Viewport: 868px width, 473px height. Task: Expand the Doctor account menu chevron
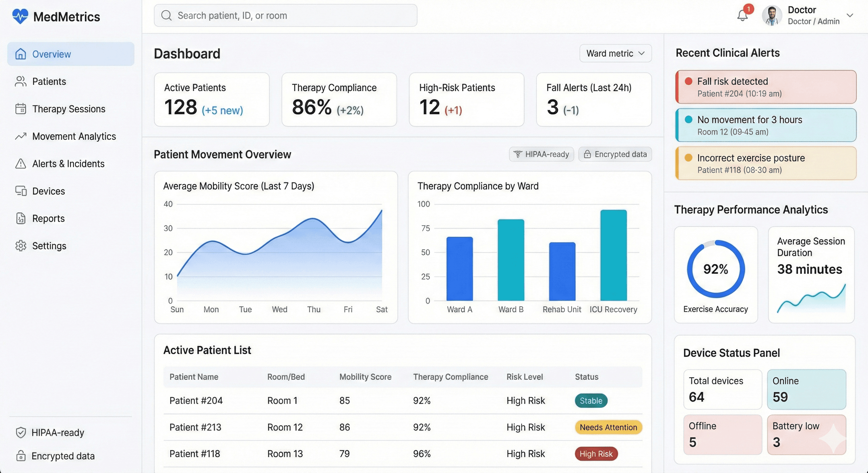tap(850, 15)
